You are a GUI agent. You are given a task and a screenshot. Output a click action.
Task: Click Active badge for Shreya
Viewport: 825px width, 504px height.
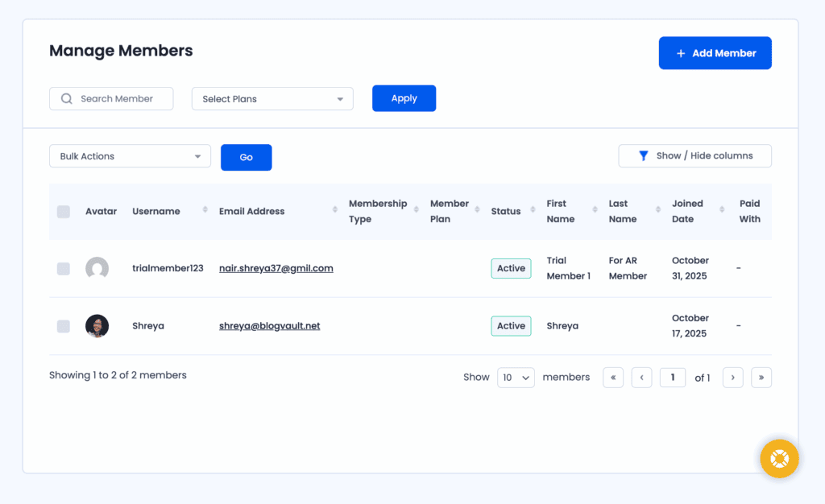pyautogui.click(x=511, y=326)
